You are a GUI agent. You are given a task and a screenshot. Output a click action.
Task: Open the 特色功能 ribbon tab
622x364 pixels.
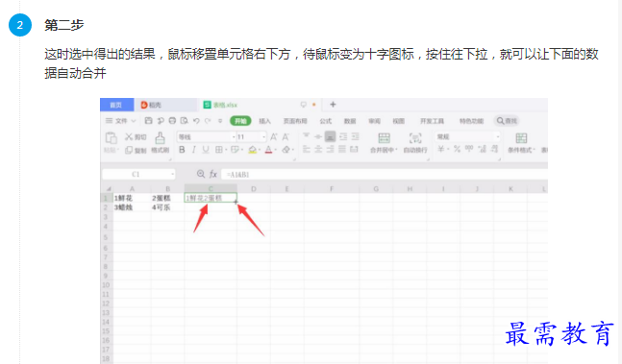(472, 121)
